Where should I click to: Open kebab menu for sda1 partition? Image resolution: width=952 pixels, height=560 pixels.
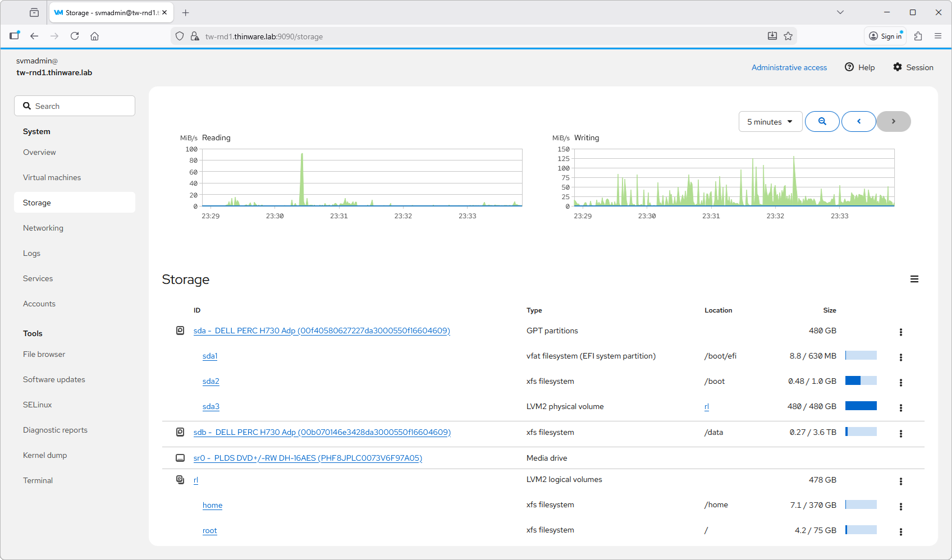[x=901, y=357]
